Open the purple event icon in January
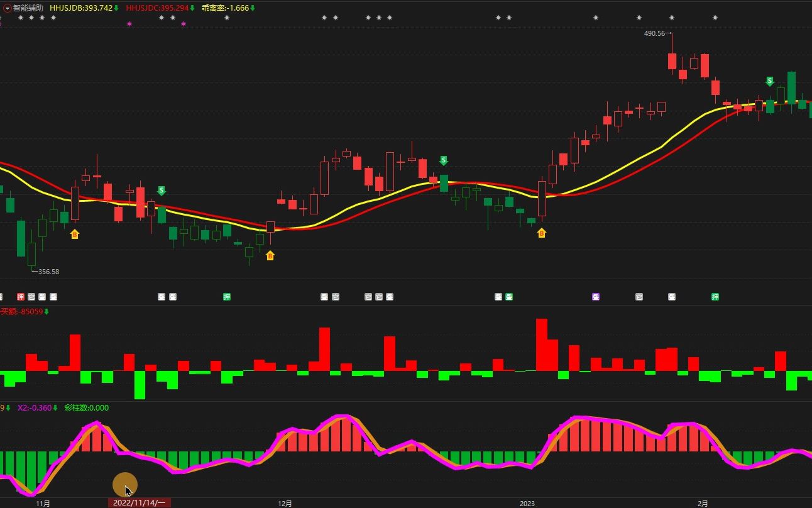812x508 pixels. (596, 297)
